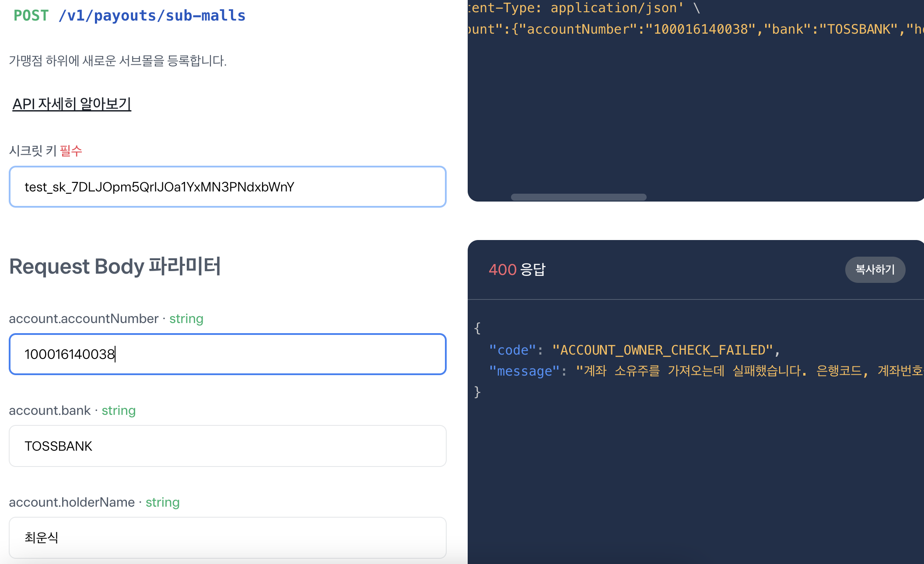Viewport: 924px width, 564px height.
Task: Click the account.holderName field with 최운식
Action: [x=227, y=537]
